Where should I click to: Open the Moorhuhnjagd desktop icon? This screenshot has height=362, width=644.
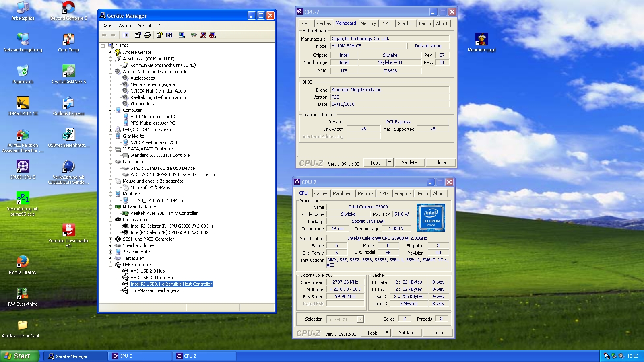point(481,42)
